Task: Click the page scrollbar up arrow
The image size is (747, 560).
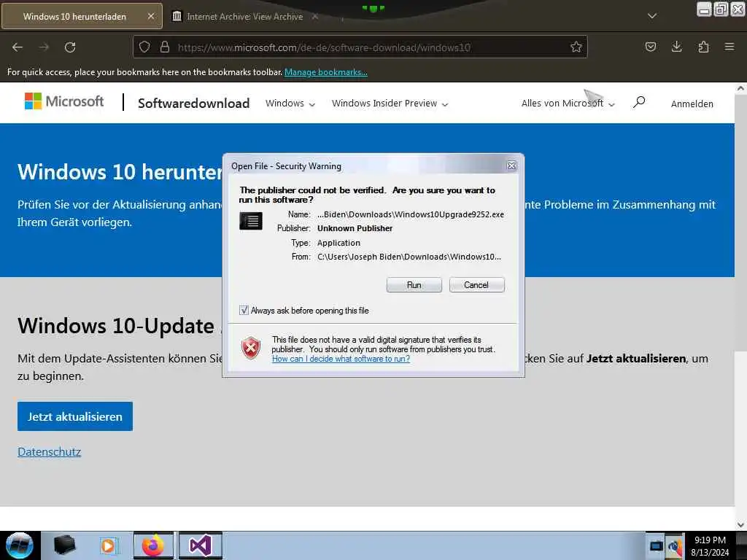Action: [740, 88]
